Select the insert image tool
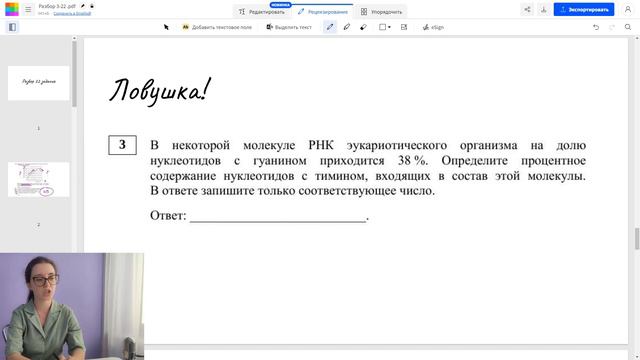 coord(404,27)
